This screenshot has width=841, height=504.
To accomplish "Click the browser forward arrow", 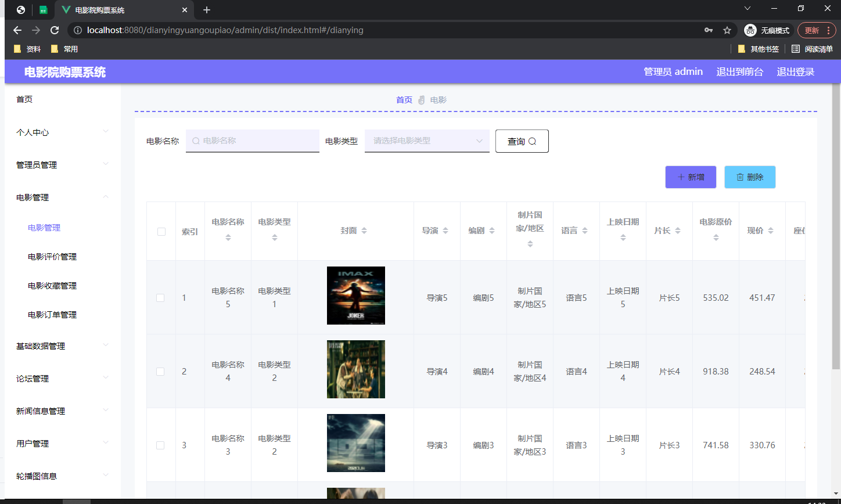I will 36,30.
